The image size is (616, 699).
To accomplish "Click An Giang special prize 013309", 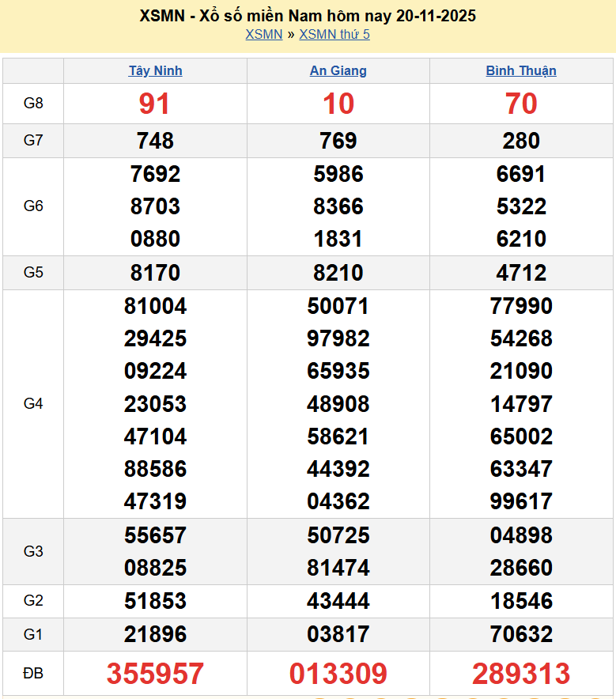I will pos(338,674).
